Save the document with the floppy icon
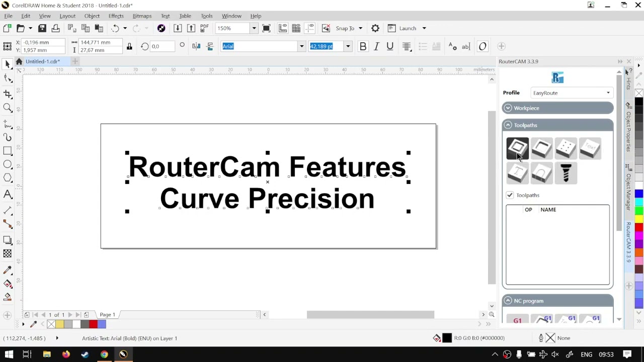The image size is (644, 362). (x=42, y=28)
